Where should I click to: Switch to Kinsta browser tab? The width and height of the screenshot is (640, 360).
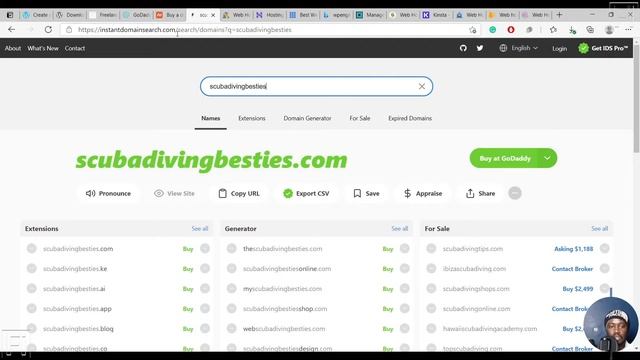(x=436, y=15)
